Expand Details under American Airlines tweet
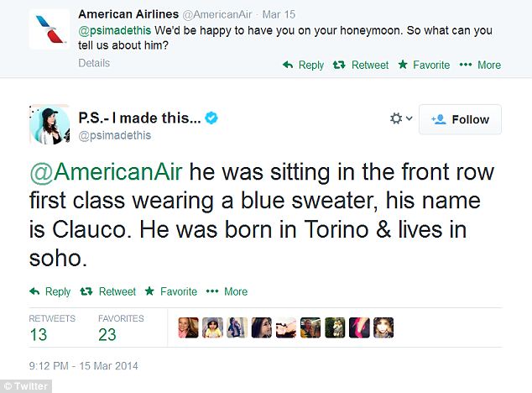 click(x=94, y=63)
